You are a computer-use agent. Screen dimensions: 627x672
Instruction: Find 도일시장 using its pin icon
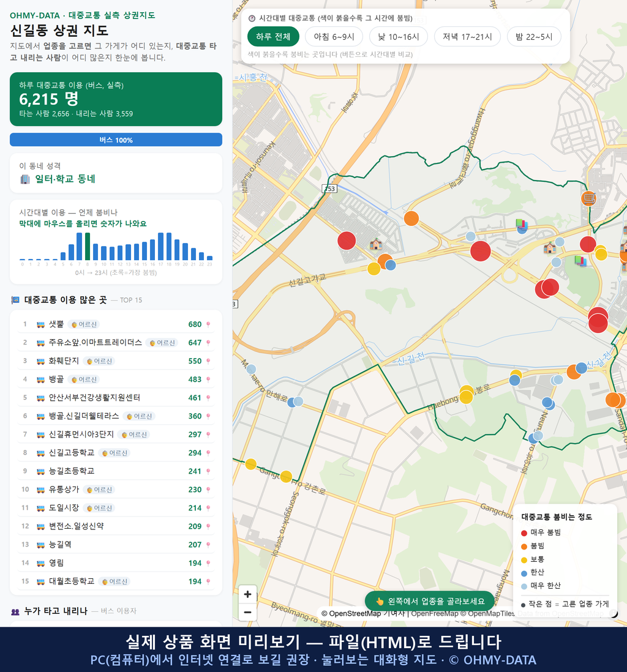pyautogui.click(x=208, y=509)
